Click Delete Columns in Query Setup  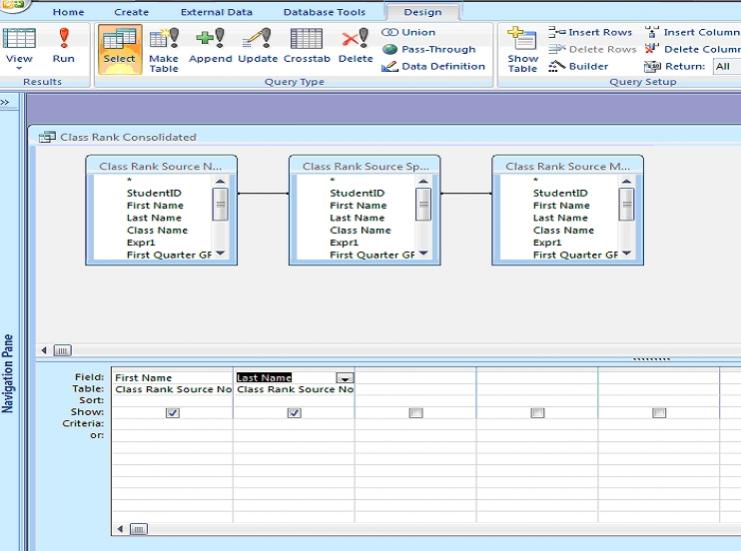point(692,49)
